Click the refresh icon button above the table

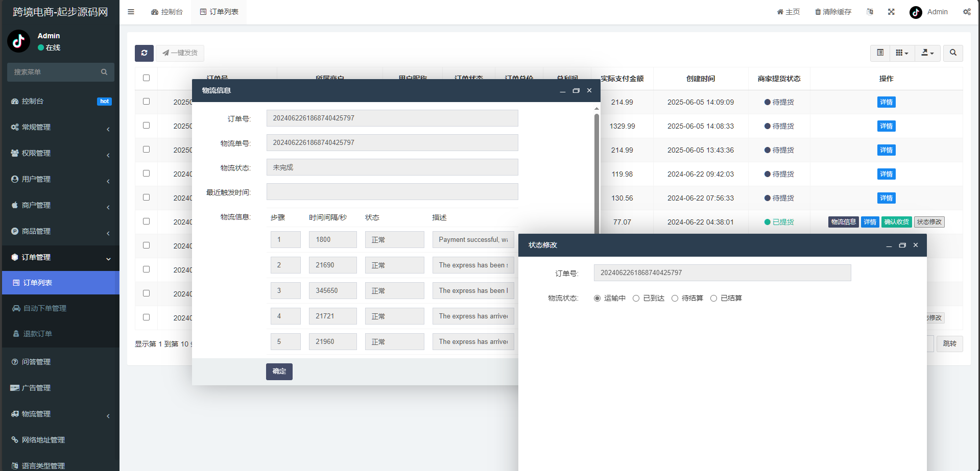144,53
